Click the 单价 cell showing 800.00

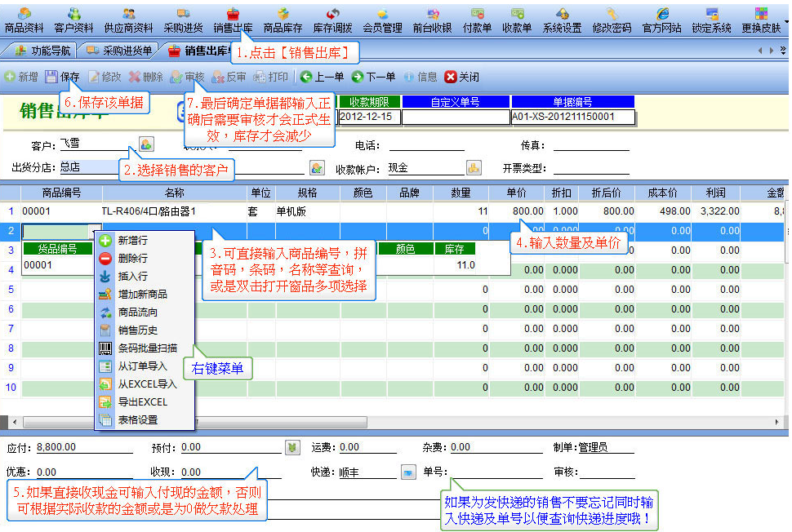(516, 211)
